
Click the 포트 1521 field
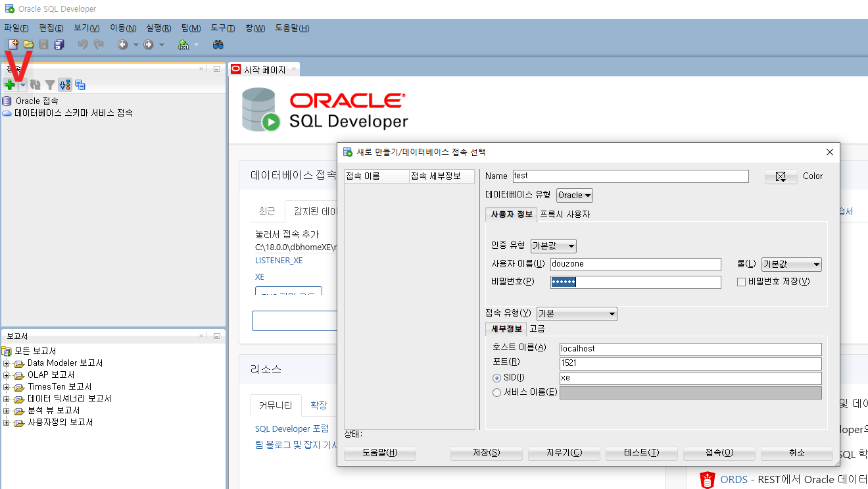coord(690,363)
